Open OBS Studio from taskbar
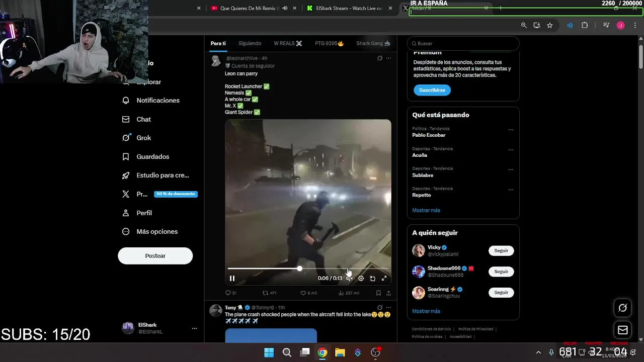The height and width of the screenshot is (362, 644). [375, 352]
